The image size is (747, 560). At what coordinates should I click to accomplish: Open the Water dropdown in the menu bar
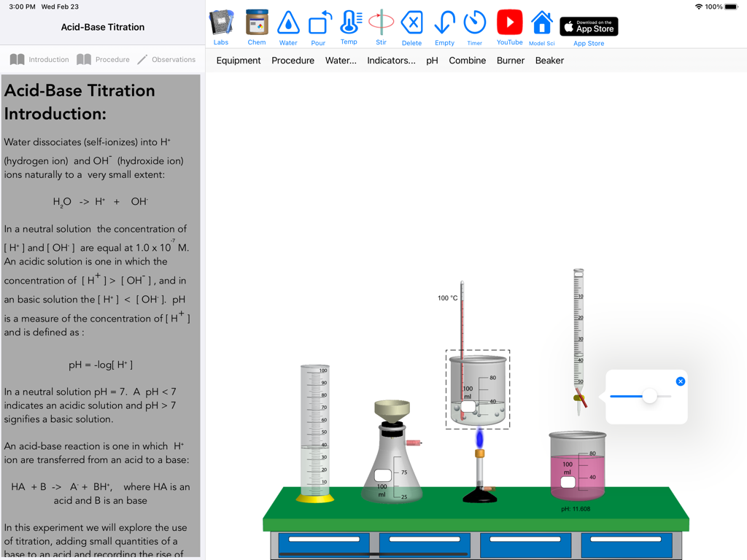pos(341,61)
